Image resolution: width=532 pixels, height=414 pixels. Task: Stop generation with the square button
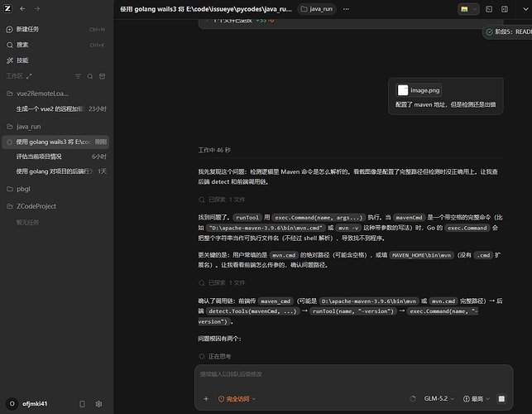point(501,399)
